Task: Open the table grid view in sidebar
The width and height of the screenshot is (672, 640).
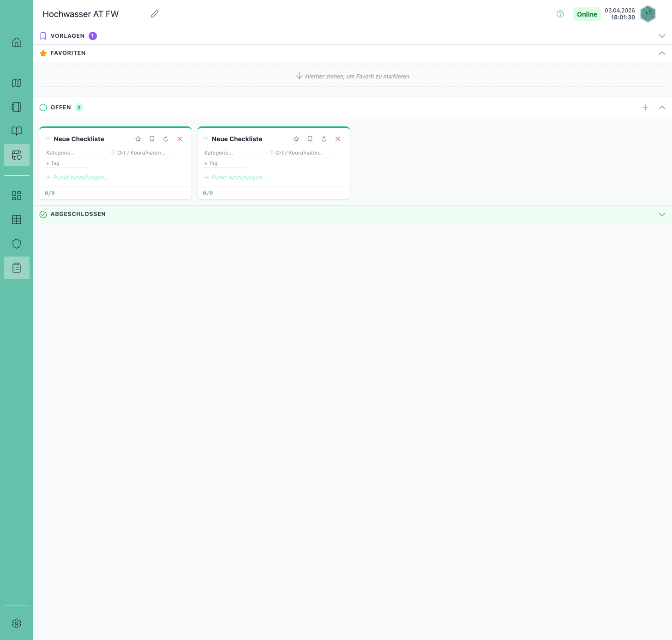Action: 17,220
